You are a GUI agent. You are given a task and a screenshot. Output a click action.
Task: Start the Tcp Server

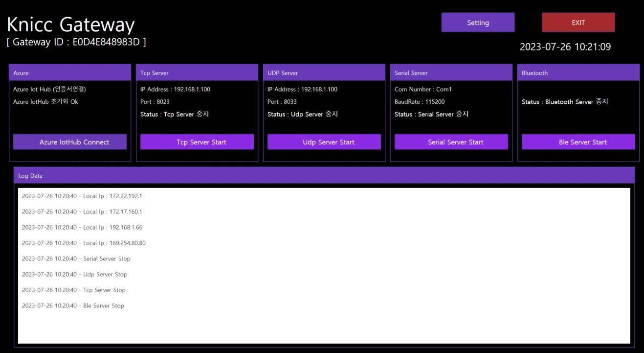tap(197, 142)
